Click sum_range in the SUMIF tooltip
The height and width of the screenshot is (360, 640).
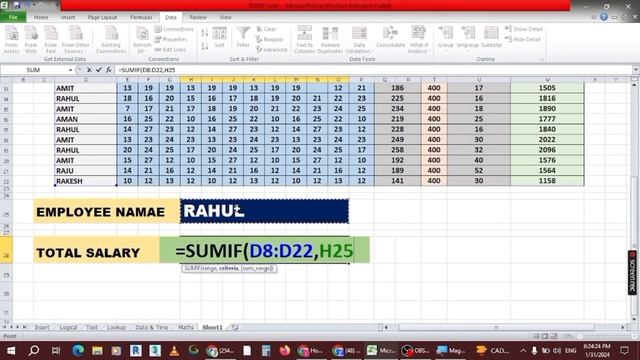[257, 268]
